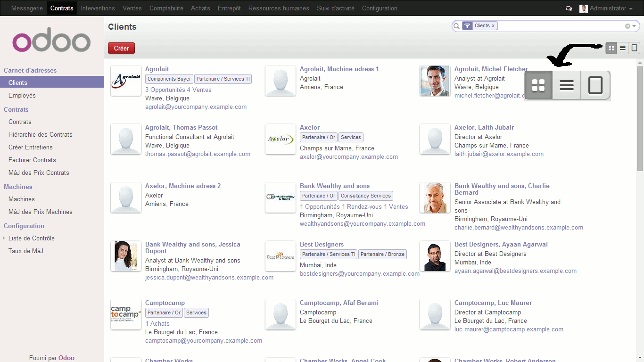
Task: Click Laith Jubair's placeholder avatar
Action: 435,139
